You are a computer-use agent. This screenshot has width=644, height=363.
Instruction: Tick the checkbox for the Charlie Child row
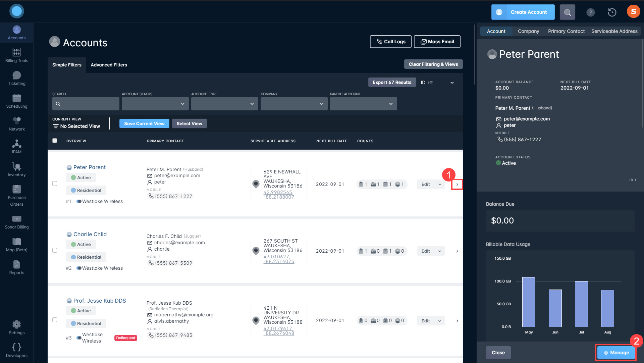coord(55,250)
